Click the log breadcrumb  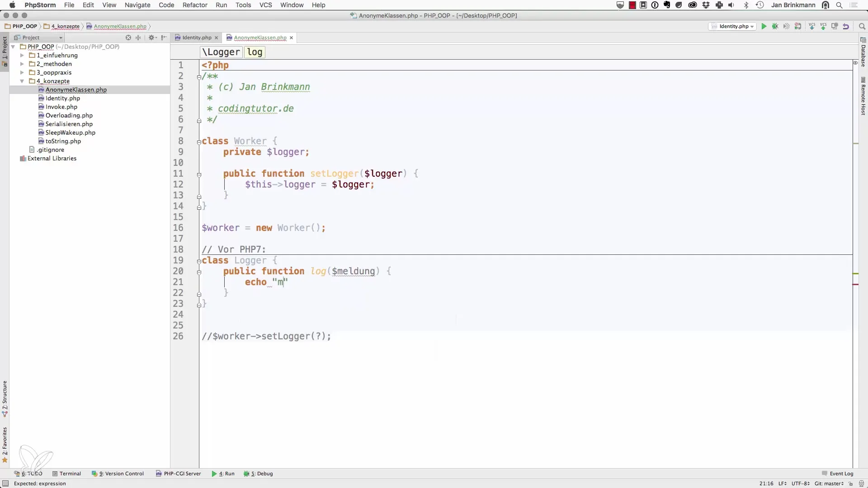[x=255, y=52]
